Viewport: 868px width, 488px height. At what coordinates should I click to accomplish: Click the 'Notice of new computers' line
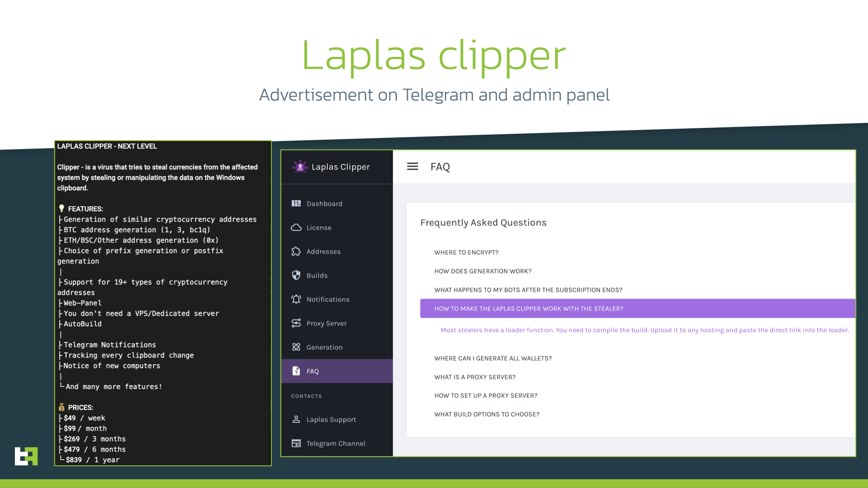pyautogui.click(x=109, y=366)
